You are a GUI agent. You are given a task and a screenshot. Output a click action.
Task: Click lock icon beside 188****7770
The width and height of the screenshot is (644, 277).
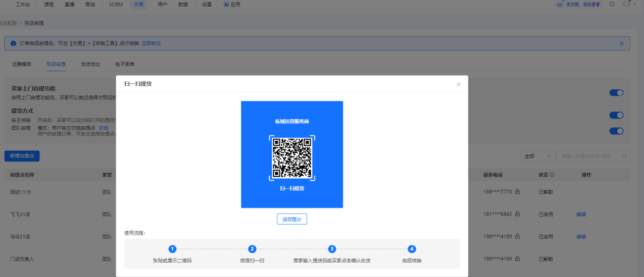pyautogui.click(x=518, y=191)
